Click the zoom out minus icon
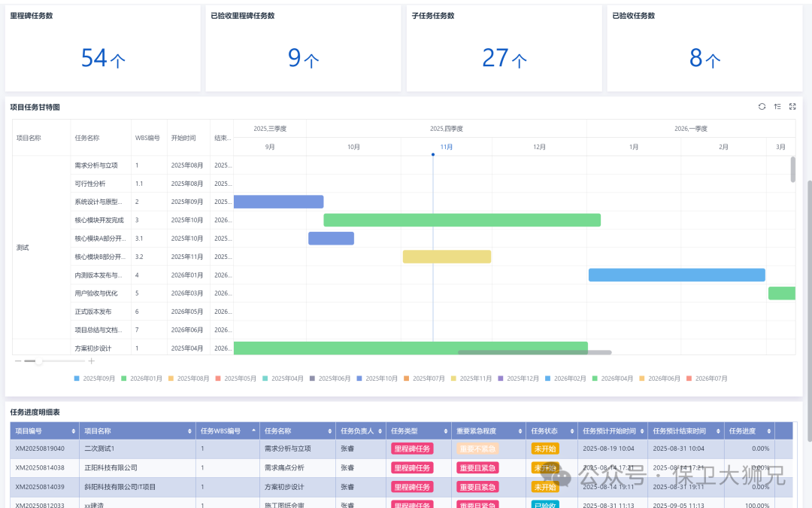Image resolution: width=812 pixels, height=508 pixels. pyautogui.click(x=18, y=361)
